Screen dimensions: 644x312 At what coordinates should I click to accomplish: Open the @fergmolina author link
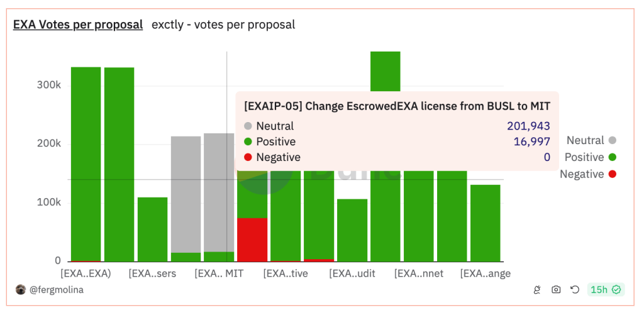point(57,290)
